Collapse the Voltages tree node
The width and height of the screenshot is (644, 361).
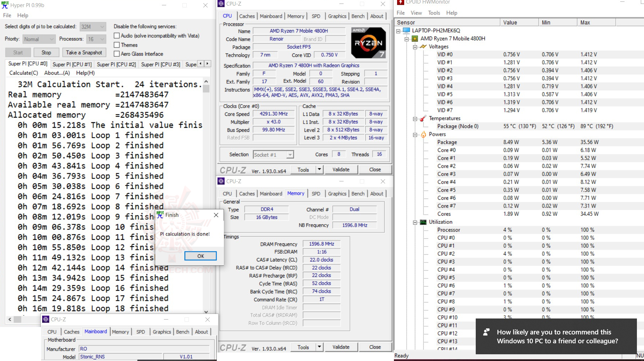tap(415, 47)
